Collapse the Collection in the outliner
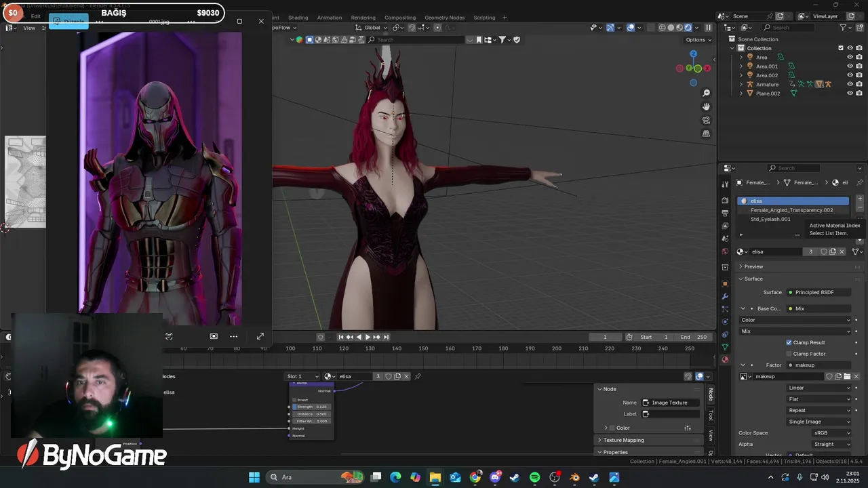The image size is (868, 488). 732,48
